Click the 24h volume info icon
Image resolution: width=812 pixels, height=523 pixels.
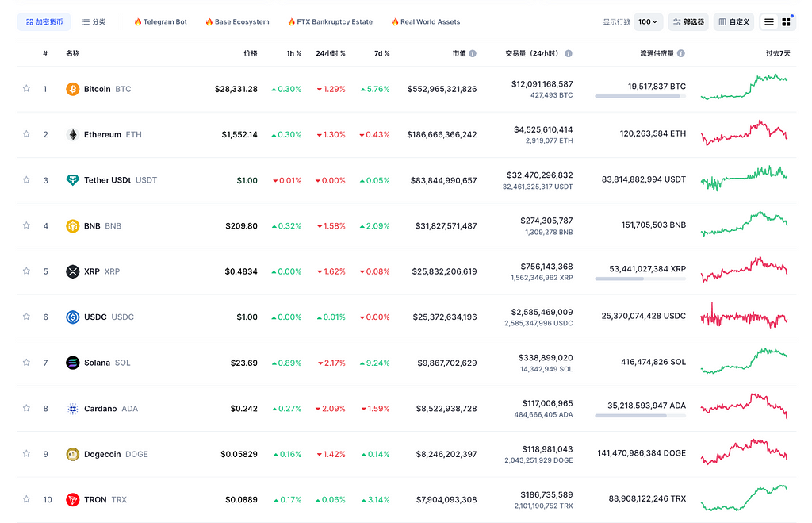point(569,53)
